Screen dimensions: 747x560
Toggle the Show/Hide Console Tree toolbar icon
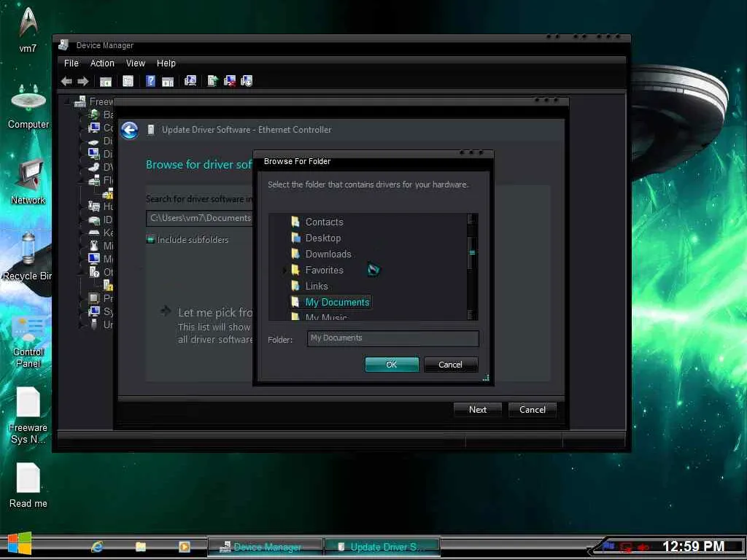105,82
